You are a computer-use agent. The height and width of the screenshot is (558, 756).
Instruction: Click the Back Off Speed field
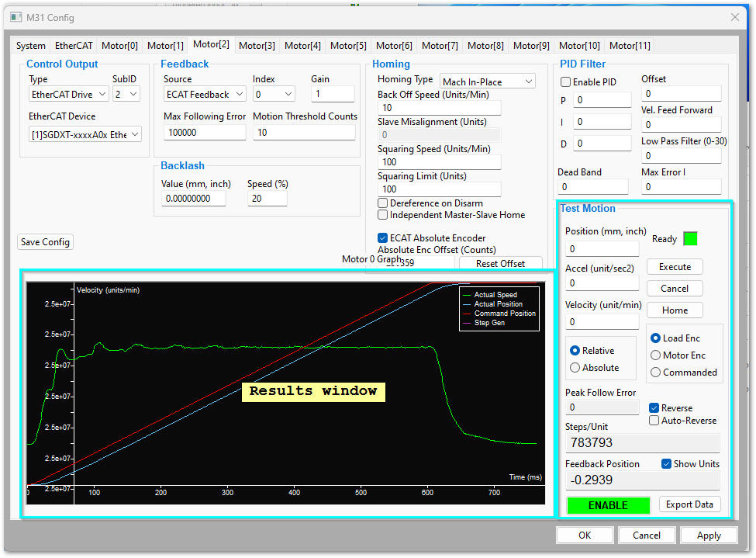coord(439,108)
